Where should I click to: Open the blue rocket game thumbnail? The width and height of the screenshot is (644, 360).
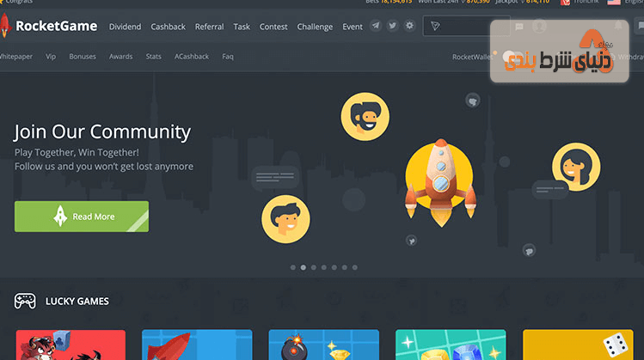197,345
